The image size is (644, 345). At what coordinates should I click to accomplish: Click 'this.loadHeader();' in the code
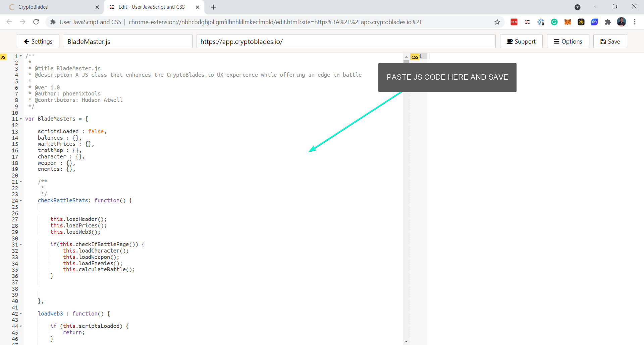[78, 219]
